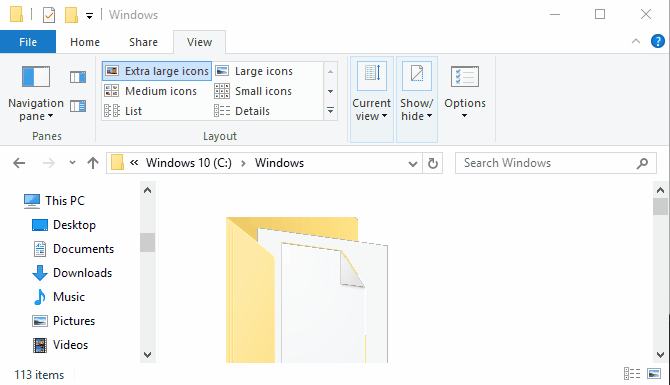The width and height of the screenshot is (670, 385).
Task: Open Downloads in the navigation pane
Action: pos(72,273)
